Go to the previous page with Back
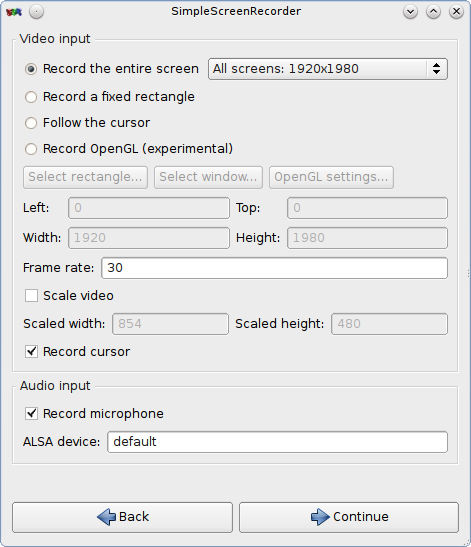This screenshot has width=471, height=547. click(x=122, y=517)
